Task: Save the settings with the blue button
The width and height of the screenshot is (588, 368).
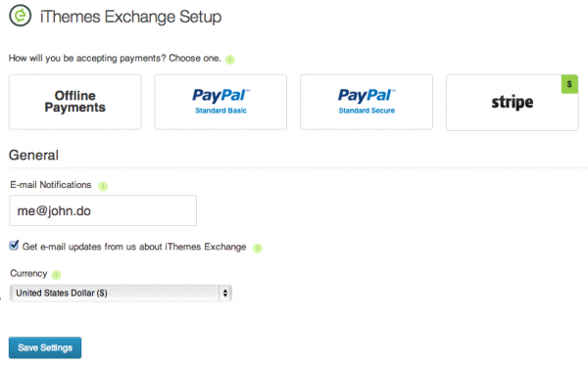Action: click(45, 347)
